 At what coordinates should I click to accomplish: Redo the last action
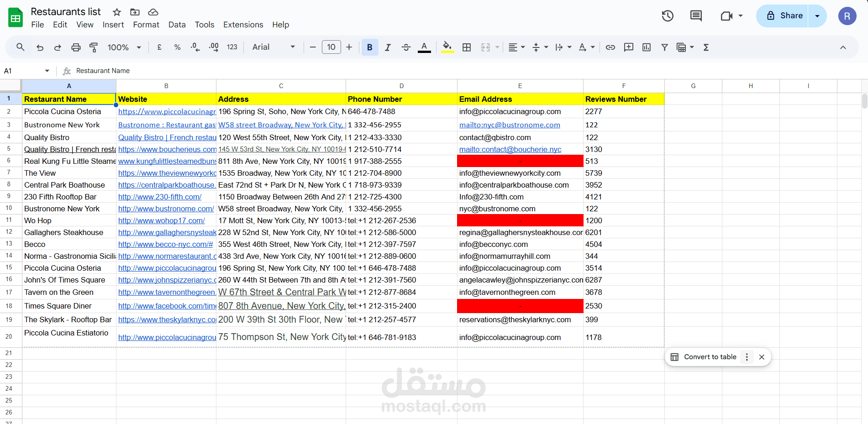point(58,47)
